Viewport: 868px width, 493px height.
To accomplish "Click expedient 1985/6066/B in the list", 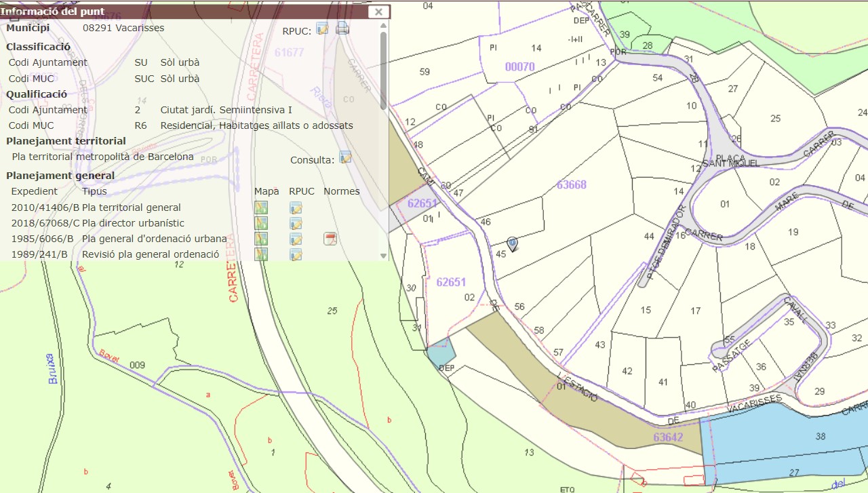I will pos(42,239).
